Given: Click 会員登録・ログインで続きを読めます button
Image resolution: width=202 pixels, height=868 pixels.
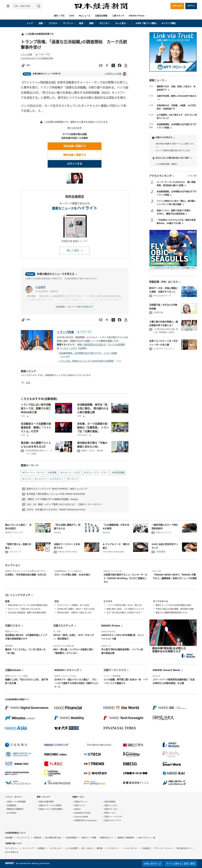Looking at the screenshot, I should (x=74, y=307).
